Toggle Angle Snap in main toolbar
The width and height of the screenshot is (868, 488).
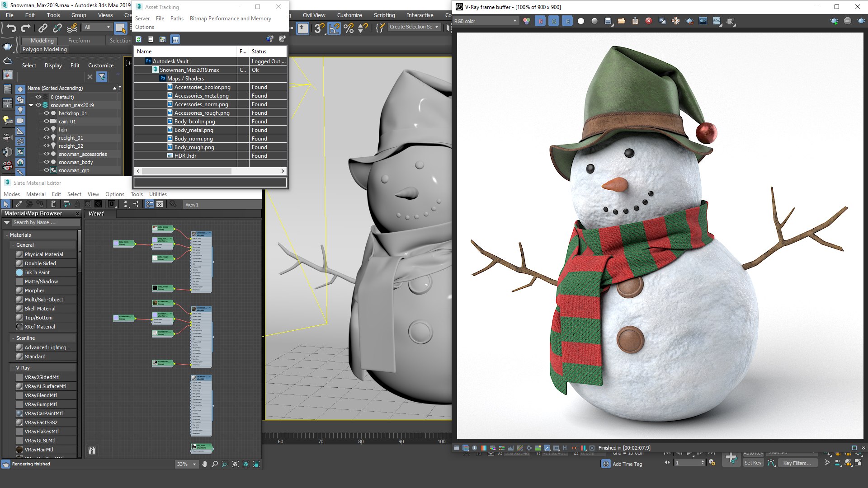coord(335,28)
